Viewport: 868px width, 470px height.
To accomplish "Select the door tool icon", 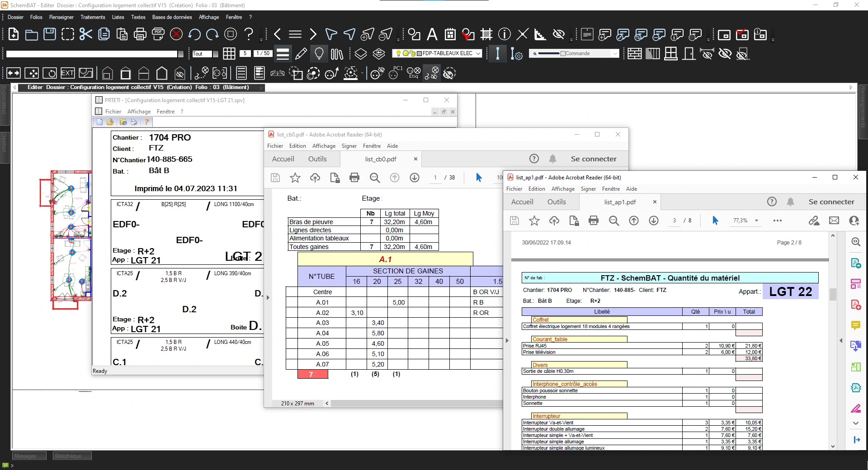I will (x=689, y=54).
